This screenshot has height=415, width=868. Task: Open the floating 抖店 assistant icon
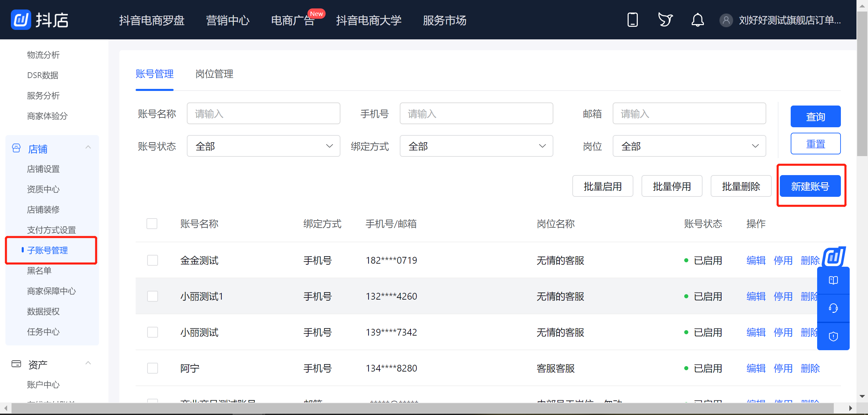[834, 257]
